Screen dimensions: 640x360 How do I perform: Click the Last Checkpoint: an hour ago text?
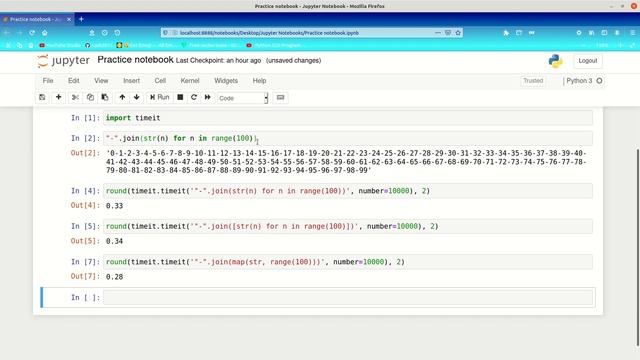pos(218,61)
